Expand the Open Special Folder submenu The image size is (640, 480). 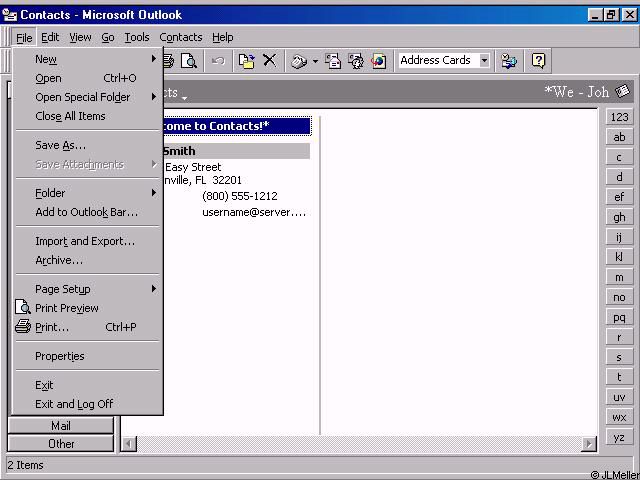87,97
